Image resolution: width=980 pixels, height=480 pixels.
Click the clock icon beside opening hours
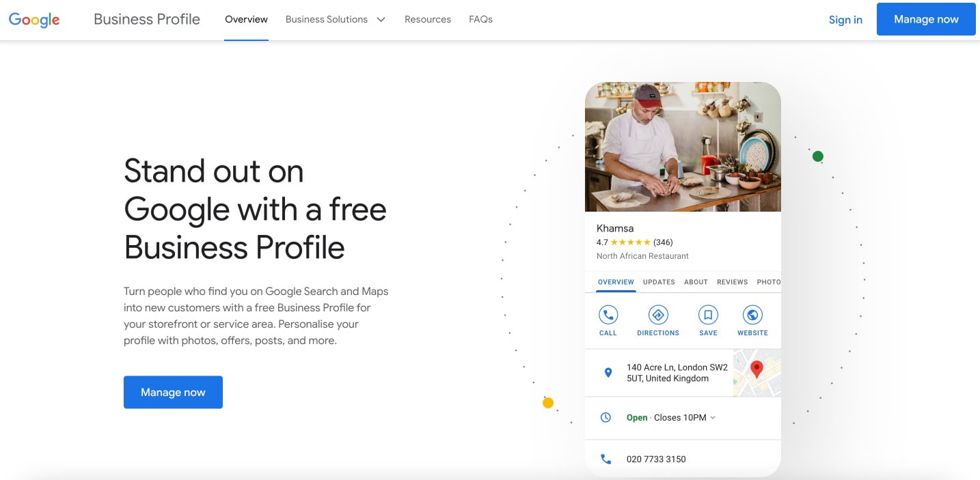(605, 417)
